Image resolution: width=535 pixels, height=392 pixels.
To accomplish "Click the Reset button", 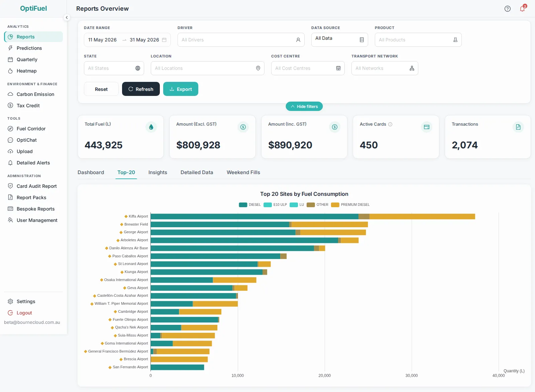I will (x=101, y=89).
